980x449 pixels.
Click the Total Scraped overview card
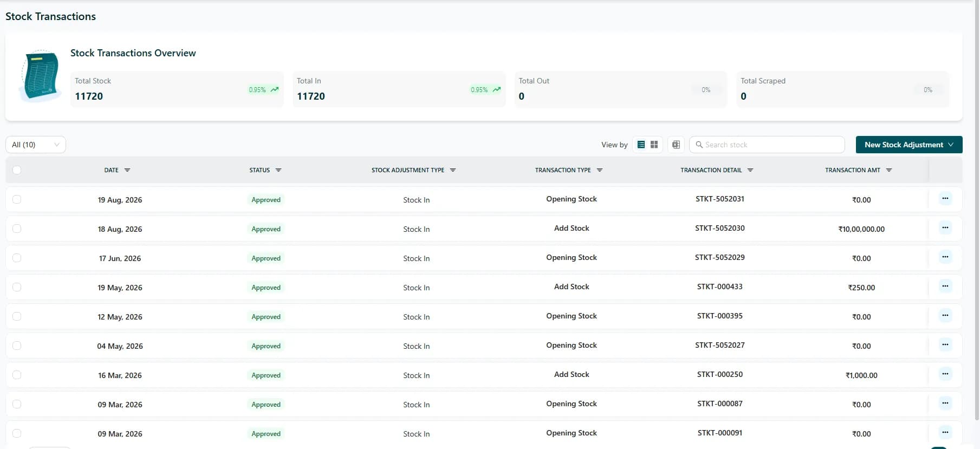coord(843,89)
